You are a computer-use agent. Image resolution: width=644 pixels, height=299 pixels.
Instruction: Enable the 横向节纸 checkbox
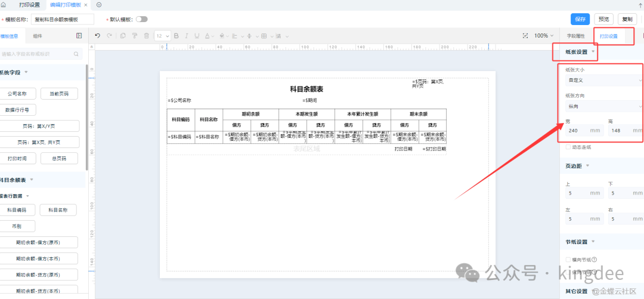pyautogui.click(x=568, y=260)
